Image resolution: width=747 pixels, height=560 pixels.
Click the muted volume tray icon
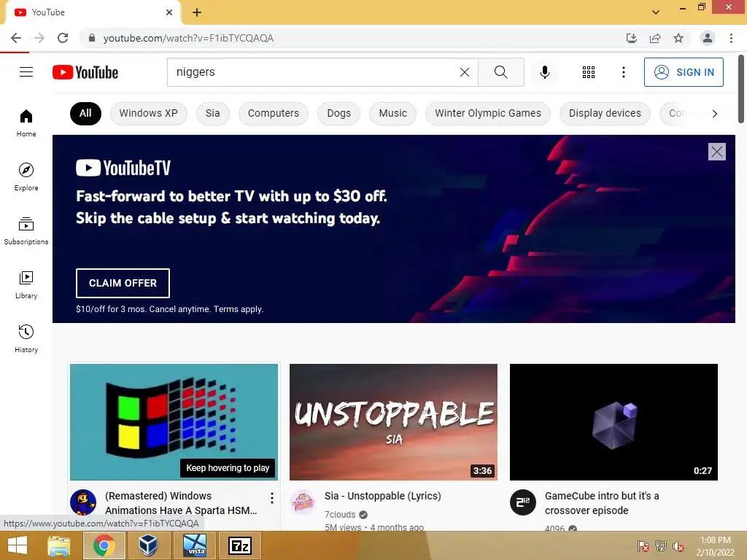point(678,545)
